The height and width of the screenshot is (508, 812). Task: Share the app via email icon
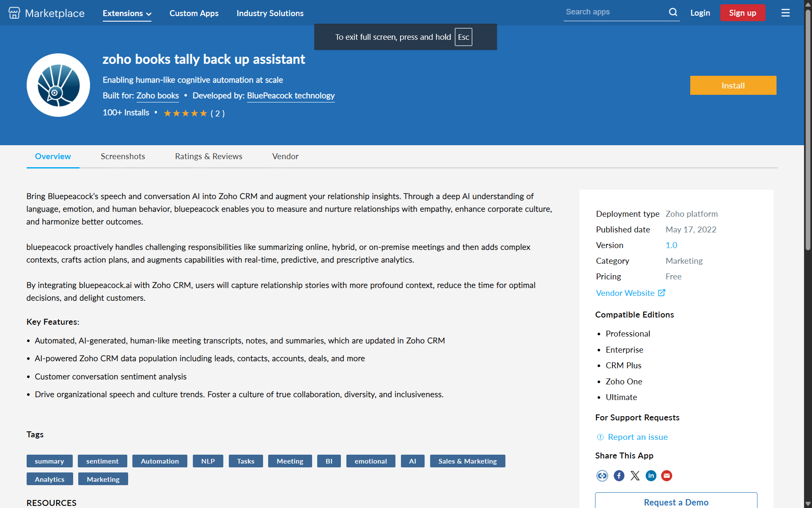point(667,475)
